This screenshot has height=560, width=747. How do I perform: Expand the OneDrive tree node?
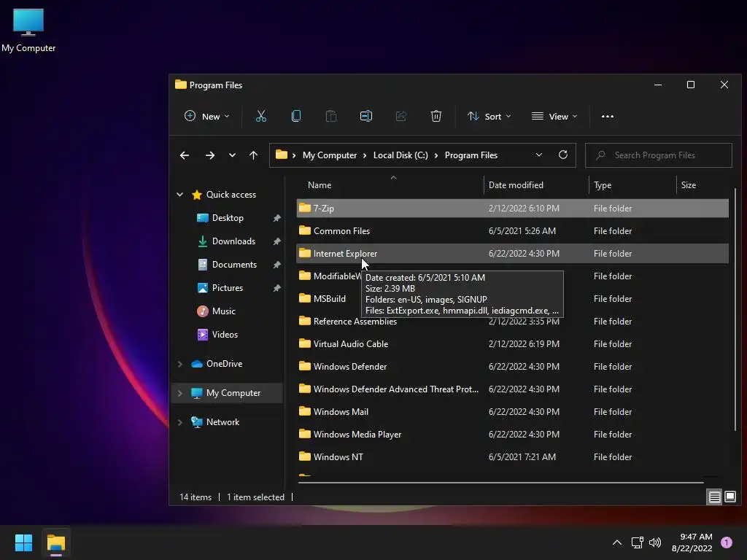179,364
